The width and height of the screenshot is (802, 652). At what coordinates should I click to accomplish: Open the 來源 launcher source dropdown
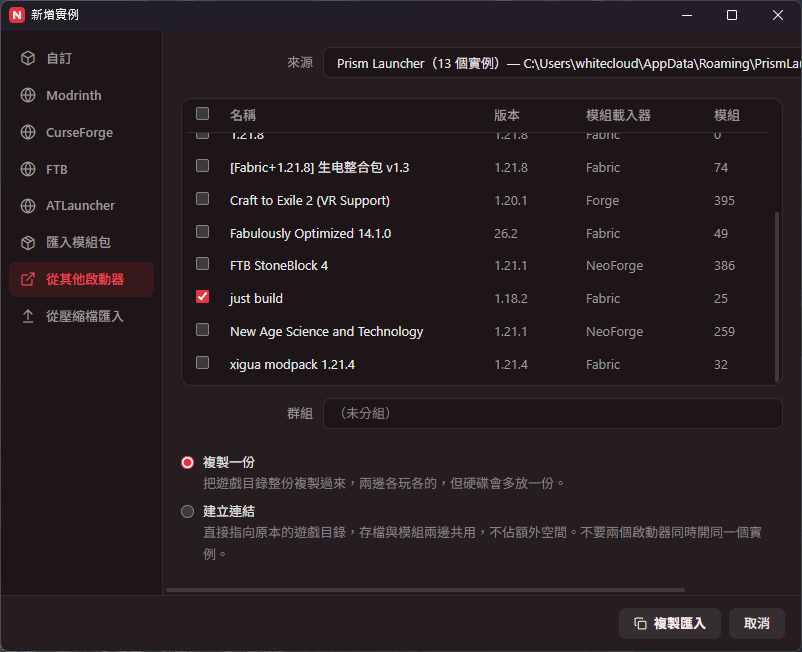click(x=562, y=63)
